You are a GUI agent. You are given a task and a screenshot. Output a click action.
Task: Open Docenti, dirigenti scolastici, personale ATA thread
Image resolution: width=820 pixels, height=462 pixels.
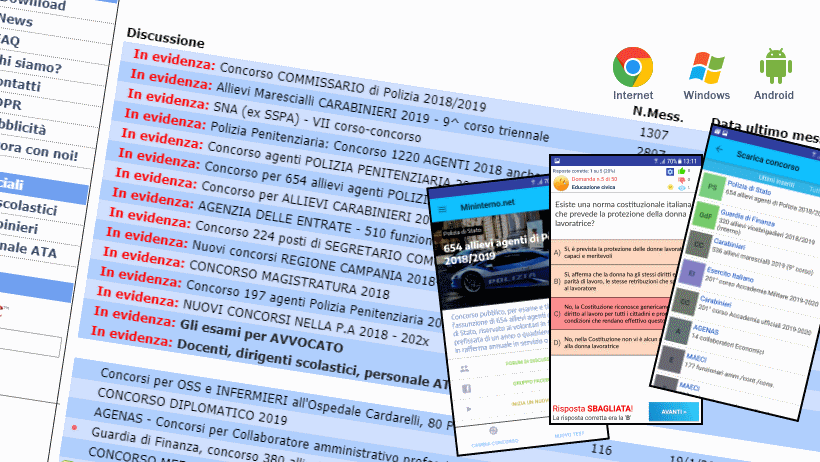[x=312, y=362]
